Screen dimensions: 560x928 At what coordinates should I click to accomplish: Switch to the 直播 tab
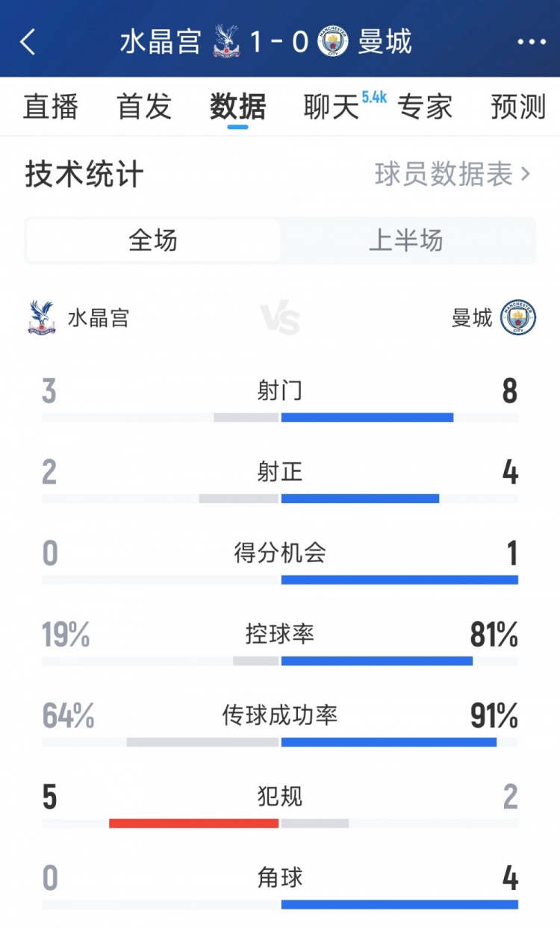(51, 107)
